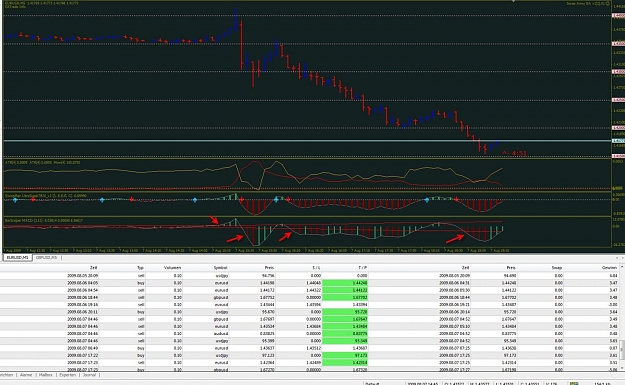This screenshot has width=625, height=385.
Task: Select the close price 94.690 cell
Action: 509,276
